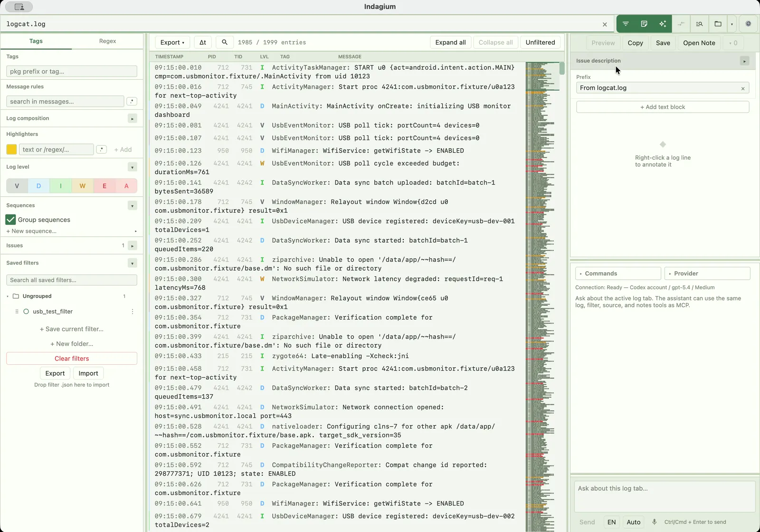
Task: Clear the Prefix field using its X
Action: tap(743, 88)
